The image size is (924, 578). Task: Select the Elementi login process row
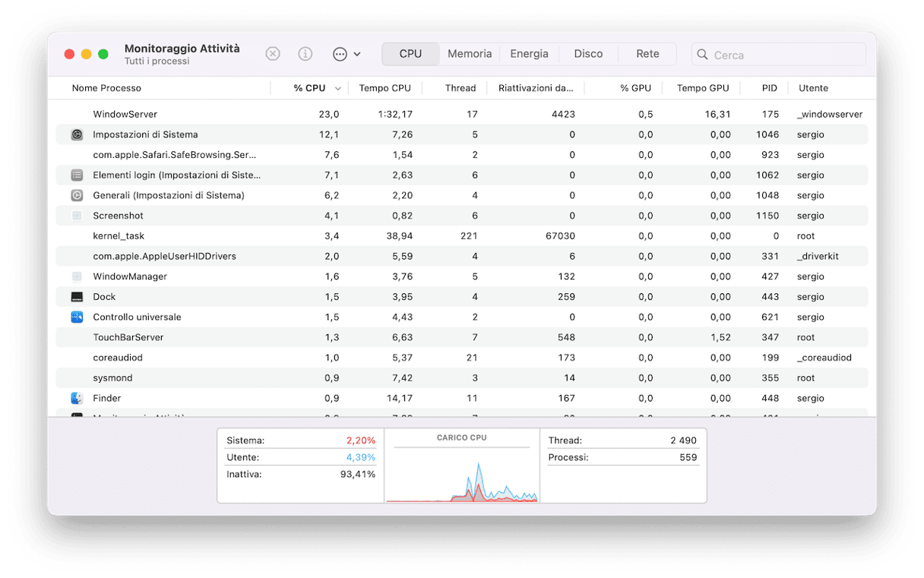click(x=462, y=175)
